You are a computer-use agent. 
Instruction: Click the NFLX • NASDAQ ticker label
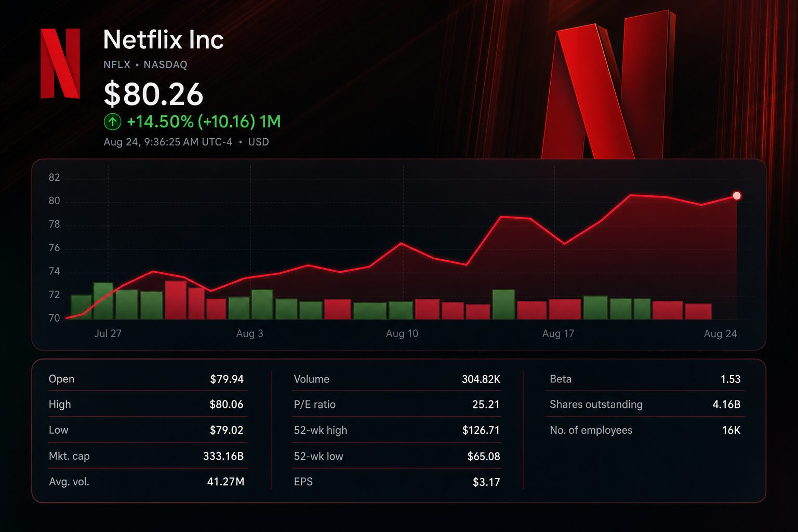point(145,65)
